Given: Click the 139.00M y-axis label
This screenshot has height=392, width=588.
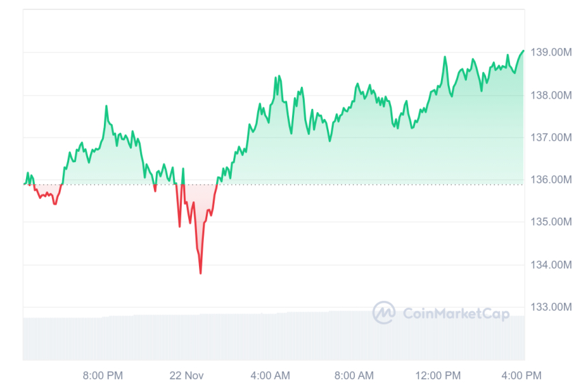Looking at the screenshot, I should (x=552, y=53).
